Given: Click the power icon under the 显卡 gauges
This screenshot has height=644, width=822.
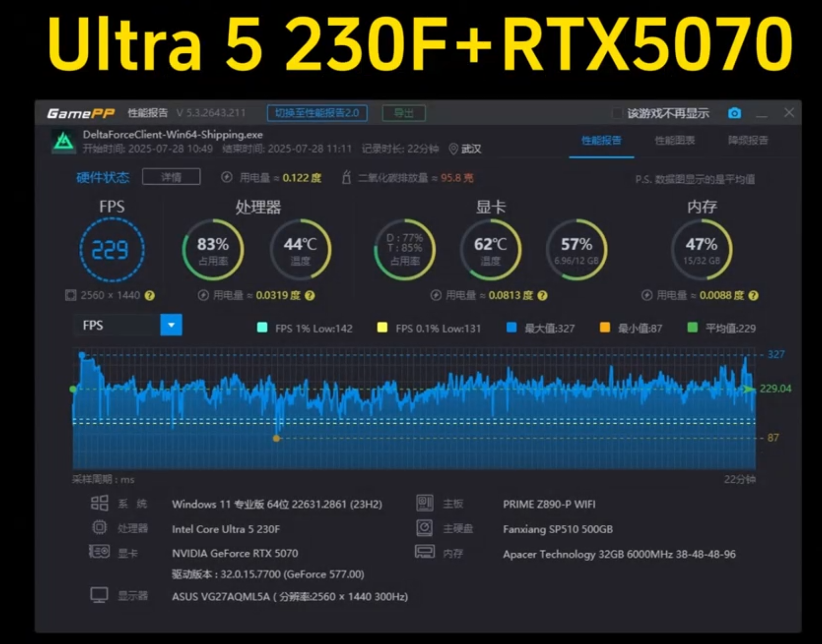Looking at the screenshot, I should tap(436, 295).
